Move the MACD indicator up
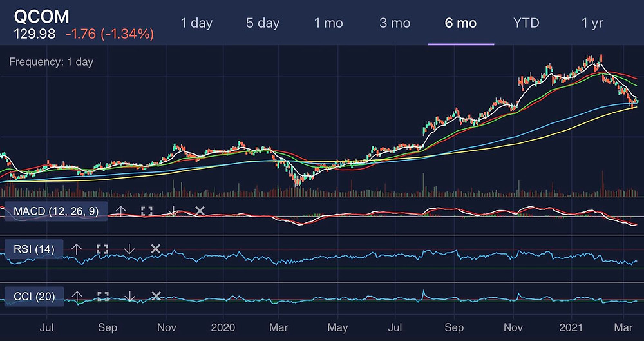Screen dimensions: 644x341 click(120, 211)
